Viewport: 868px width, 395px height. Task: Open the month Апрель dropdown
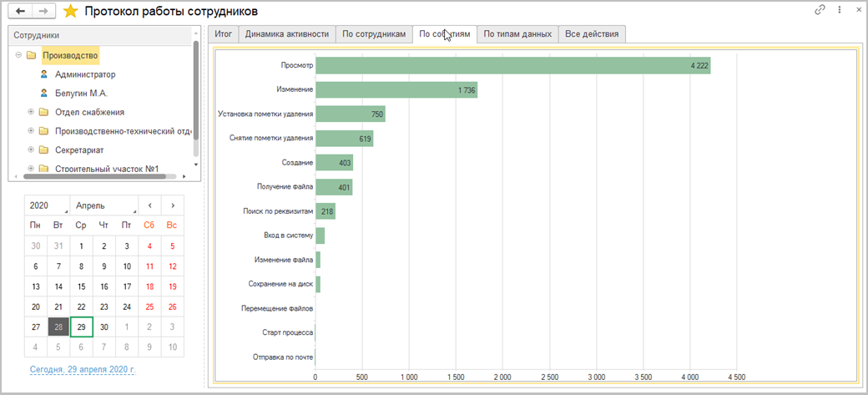[104, 205]
